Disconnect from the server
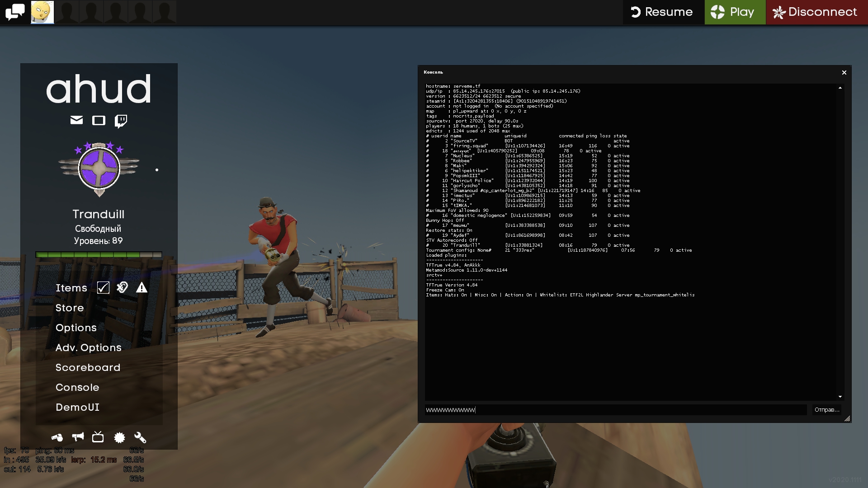Viewport: 868px width, 488px height. pos(817,12)
